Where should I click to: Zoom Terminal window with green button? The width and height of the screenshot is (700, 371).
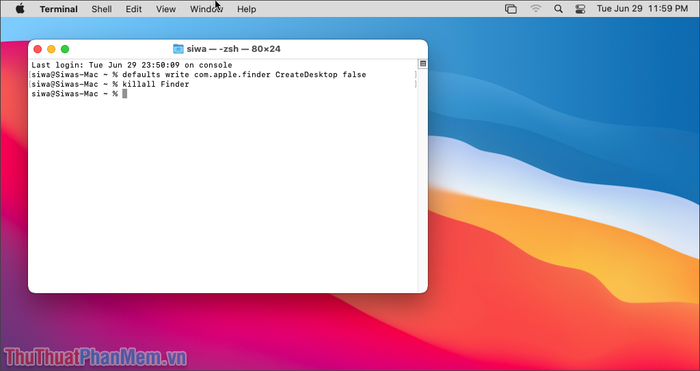65,49
